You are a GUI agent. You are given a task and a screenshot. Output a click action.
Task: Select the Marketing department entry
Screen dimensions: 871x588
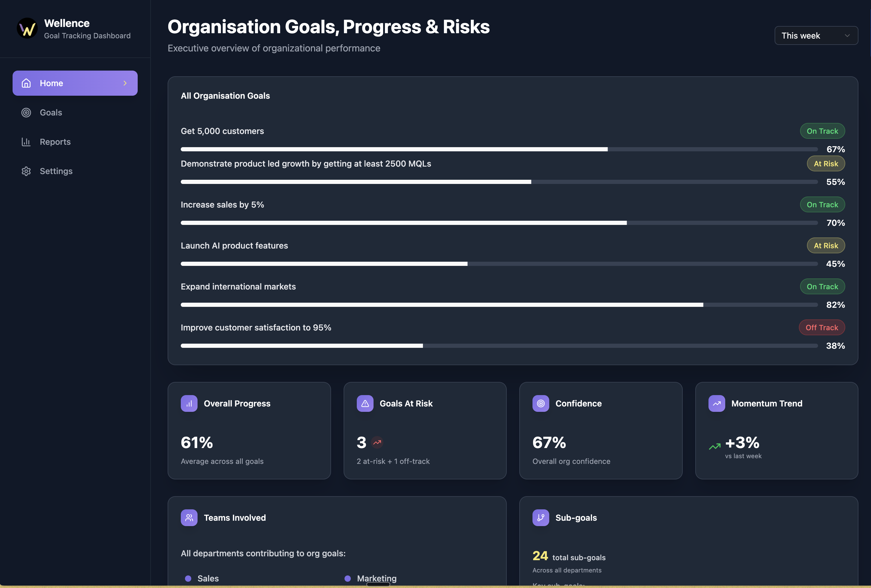coord(376,578)
